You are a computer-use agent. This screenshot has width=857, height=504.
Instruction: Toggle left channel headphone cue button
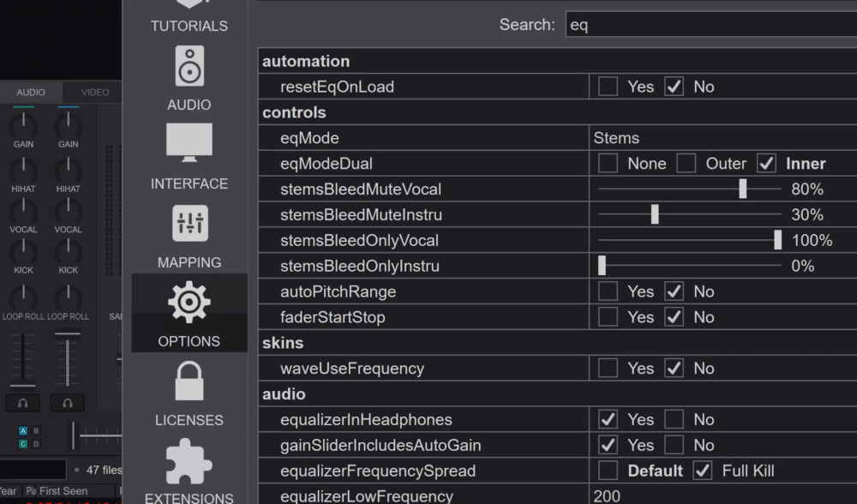click(x=22, y=402)
